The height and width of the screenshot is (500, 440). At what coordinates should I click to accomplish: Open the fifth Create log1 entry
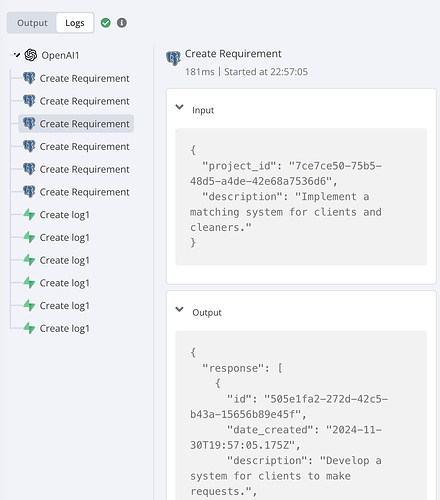point(57,306)
